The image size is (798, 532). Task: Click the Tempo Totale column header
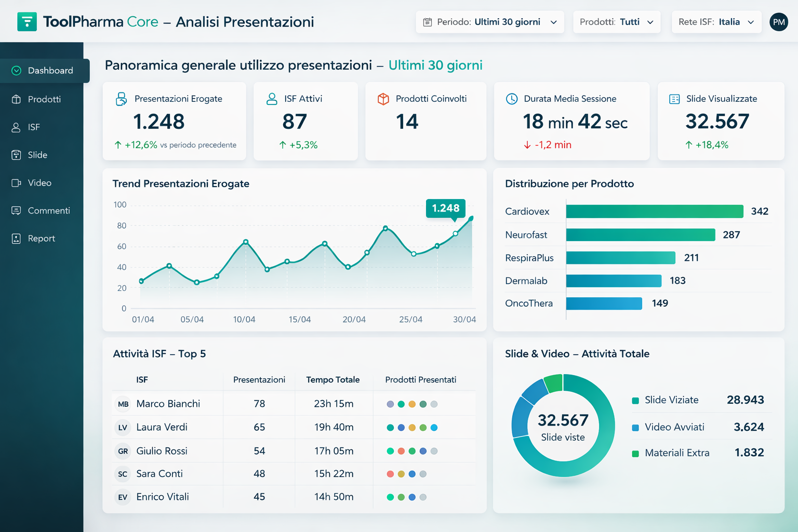[x=332, y=380]
